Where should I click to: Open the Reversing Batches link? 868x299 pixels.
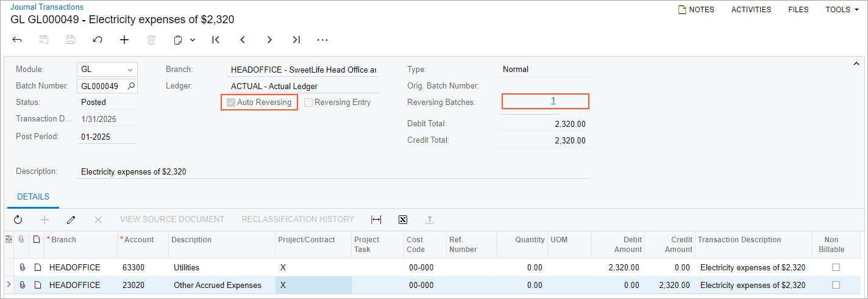(x=553, y=101)
